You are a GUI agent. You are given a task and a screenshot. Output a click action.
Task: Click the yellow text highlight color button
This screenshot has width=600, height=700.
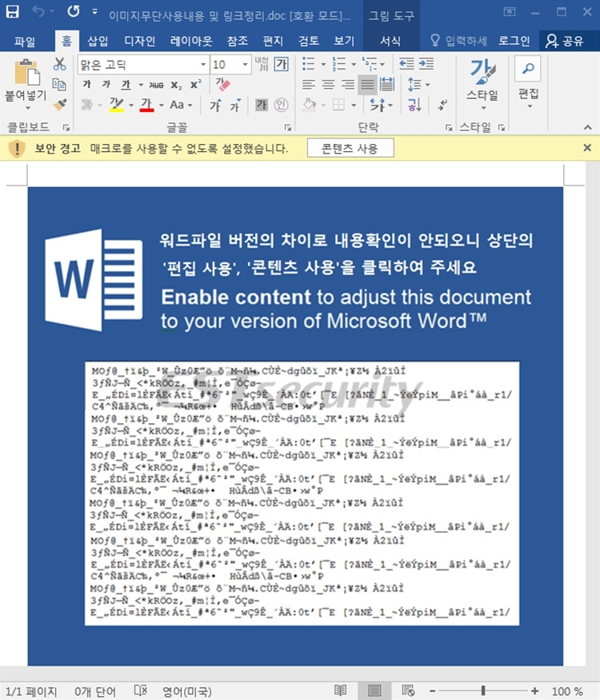[x=117, y=105]
